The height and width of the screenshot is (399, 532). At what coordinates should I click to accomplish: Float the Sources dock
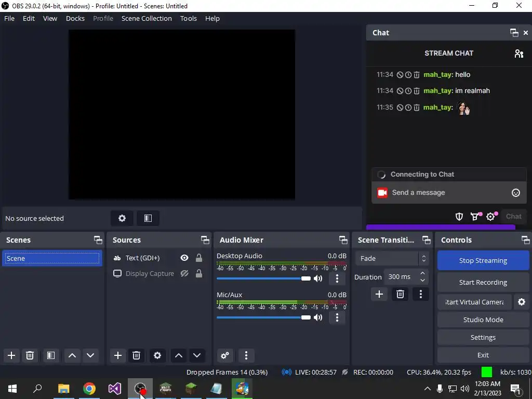[205, 240]
